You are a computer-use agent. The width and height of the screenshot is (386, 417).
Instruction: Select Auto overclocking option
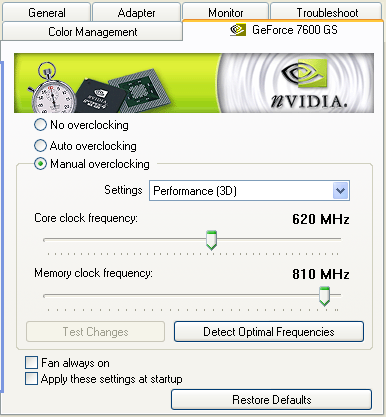click(40, 146)
